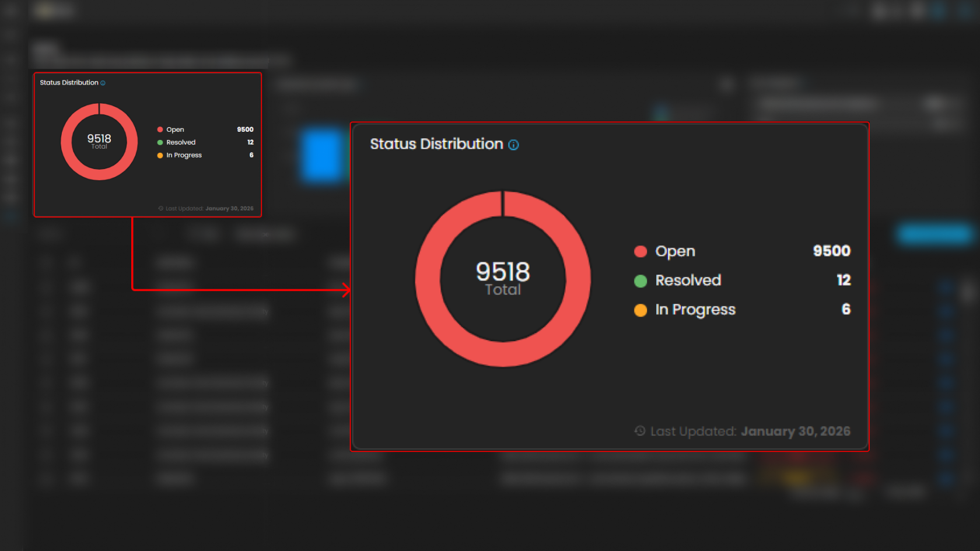This screenshot has height=551, width=980.
Task: Click the January 30, 2026 date in enlarged card
Action: [x=795, y=431]
